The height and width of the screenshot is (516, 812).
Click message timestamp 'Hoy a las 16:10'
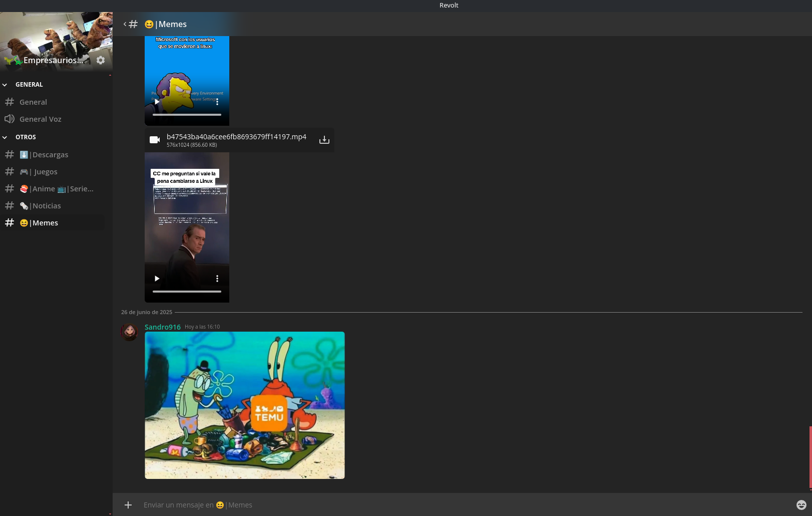(202, 327)
